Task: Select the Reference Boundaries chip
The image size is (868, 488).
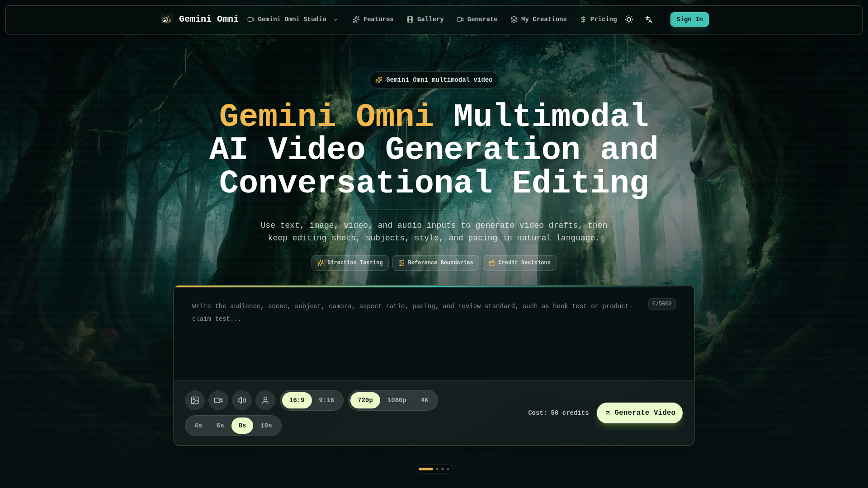Action: click(x=436, y=263)
